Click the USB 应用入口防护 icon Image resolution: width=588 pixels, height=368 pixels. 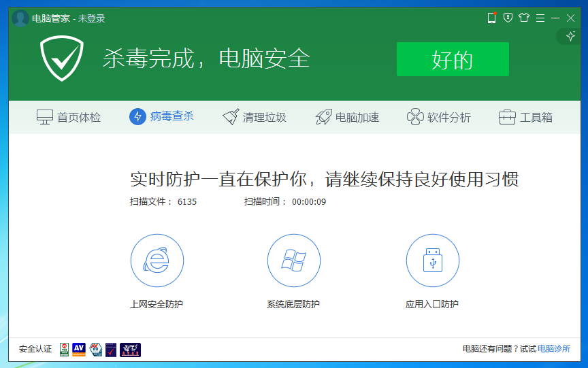tap(433, 261)
